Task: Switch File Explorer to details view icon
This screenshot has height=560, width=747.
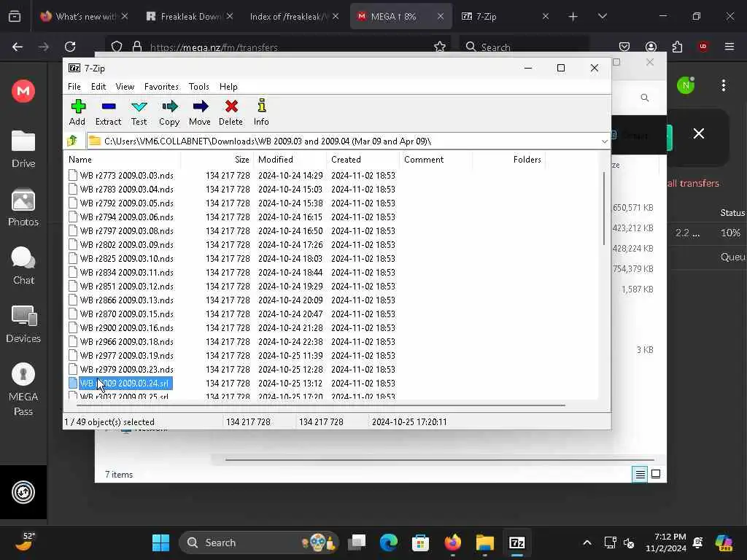Action: point(640,474)
